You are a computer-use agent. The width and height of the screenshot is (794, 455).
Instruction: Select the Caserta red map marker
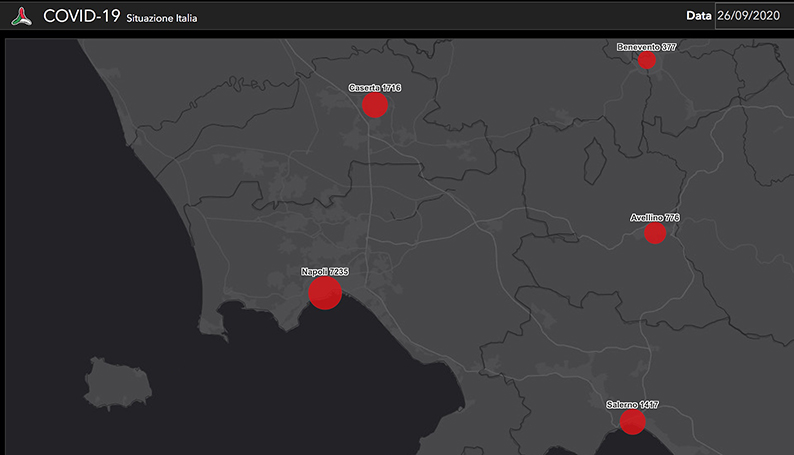pos(375,105)
